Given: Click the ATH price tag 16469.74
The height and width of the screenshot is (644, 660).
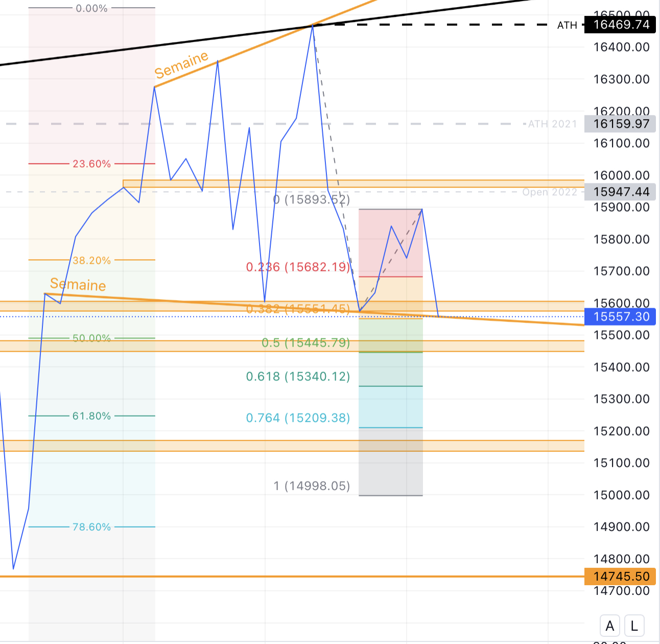Looking at the screenshot, I should click(621, 25).
